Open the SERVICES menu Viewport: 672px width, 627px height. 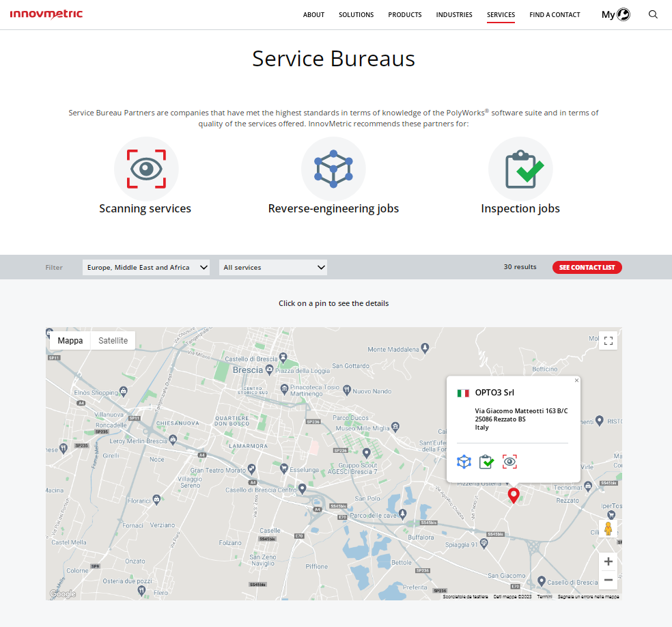point(501,14)
